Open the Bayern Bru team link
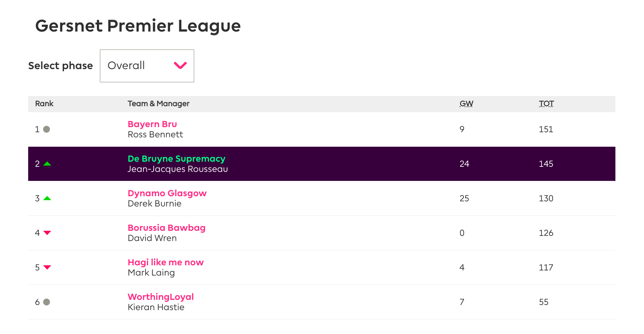This screenshot has width=644, height=334. coord(152,124)
